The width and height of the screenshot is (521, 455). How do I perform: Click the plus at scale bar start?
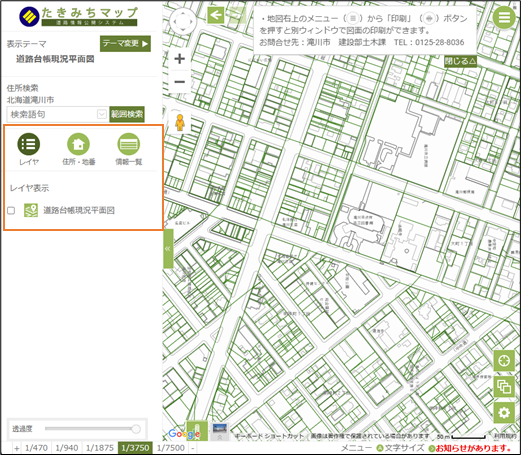click(17, 448)
